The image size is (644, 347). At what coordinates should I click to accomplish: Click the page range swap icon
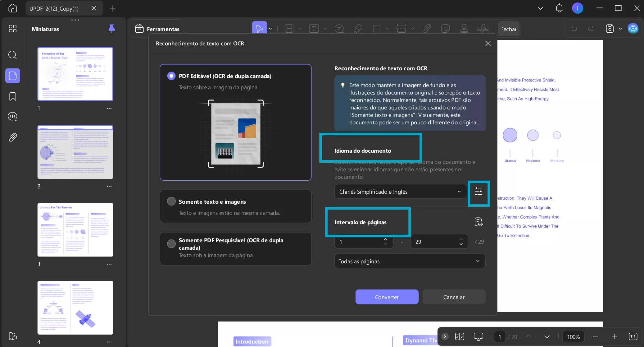(478, 222)
